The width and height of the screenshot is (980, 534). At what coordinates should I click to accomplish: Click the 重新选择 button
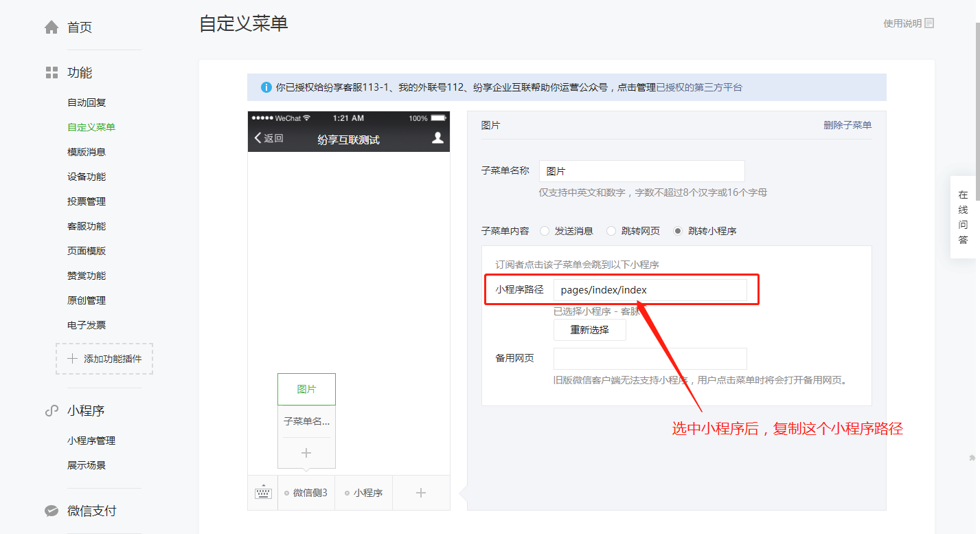pyautogui.click(x=589, y=330)
